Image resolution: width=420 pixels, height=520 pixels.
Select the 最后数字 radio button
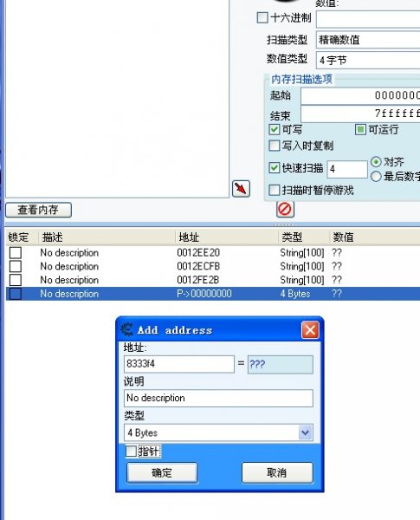(x=376, y=177)
